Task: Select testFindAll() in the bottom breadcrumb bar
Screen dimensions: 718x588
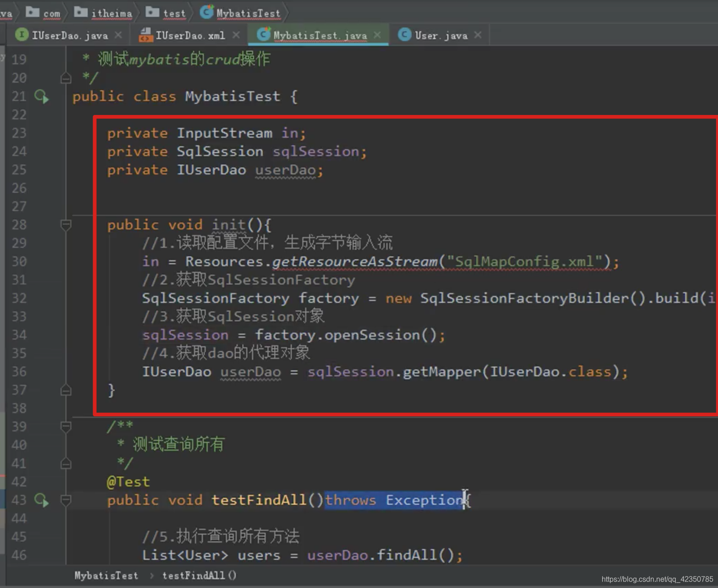Action: 200,576
